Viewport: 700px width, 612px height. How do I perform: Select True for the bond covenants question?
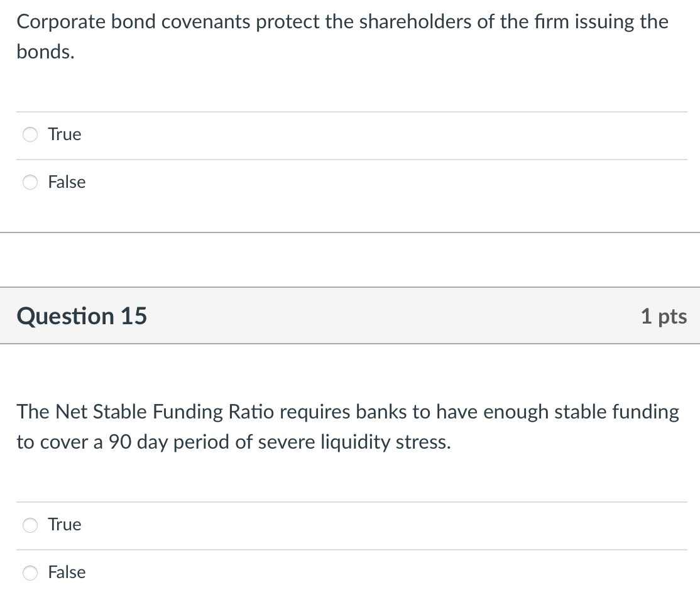(x=30, y=134)
